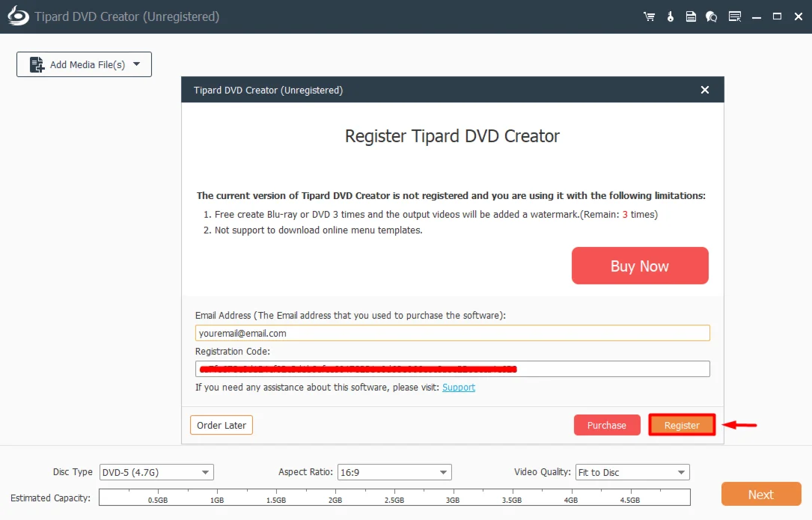Click the document file icon in title bar
Viewport: 812px width, 520px height.
691,16
